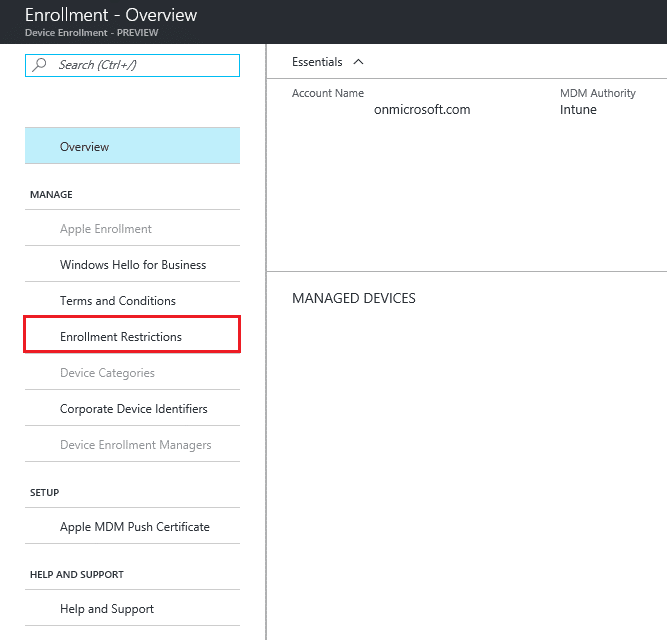The width and height of the screenshot is (667, 640).
Task: Click the SETUP section header
Action: click(x=44, y=492)
